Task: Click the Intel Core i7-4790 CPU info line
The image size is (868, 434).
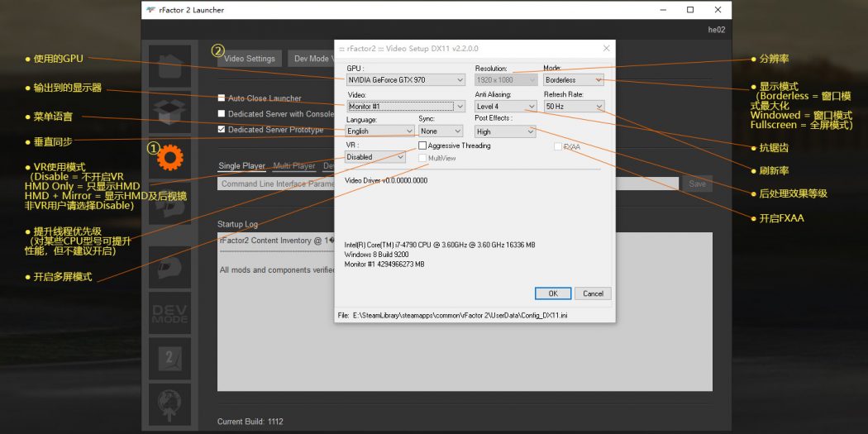Action: tap(440, 245)
